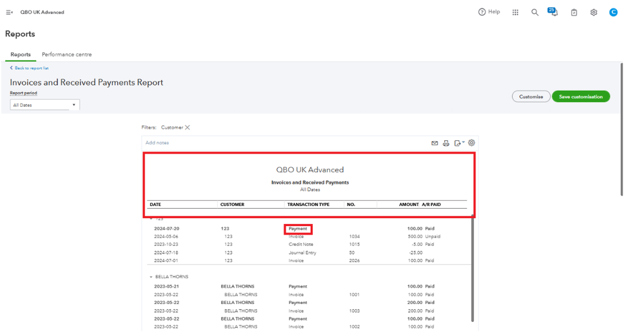Click the Save customisation button
This screenshot has width=644, height=331.
click(x=581, y=97)
